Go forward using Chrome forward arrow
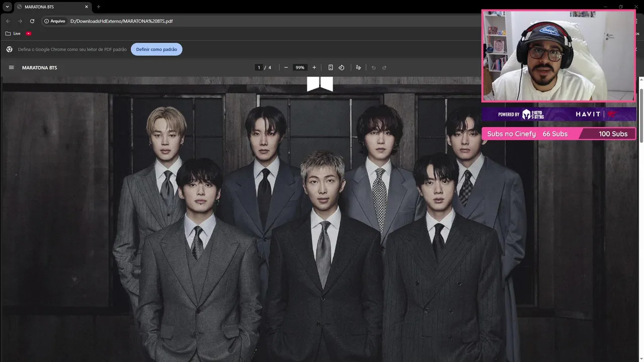The height and width of the screenshot is (362, 644). pyautogui.click(x=20, y=21)
